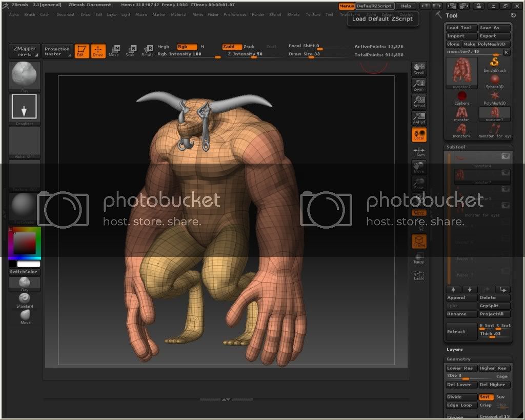The height and width of the screenshot is (420, 525).
Task: Click the SubTool down arrow icon
Action: [470, 289]
